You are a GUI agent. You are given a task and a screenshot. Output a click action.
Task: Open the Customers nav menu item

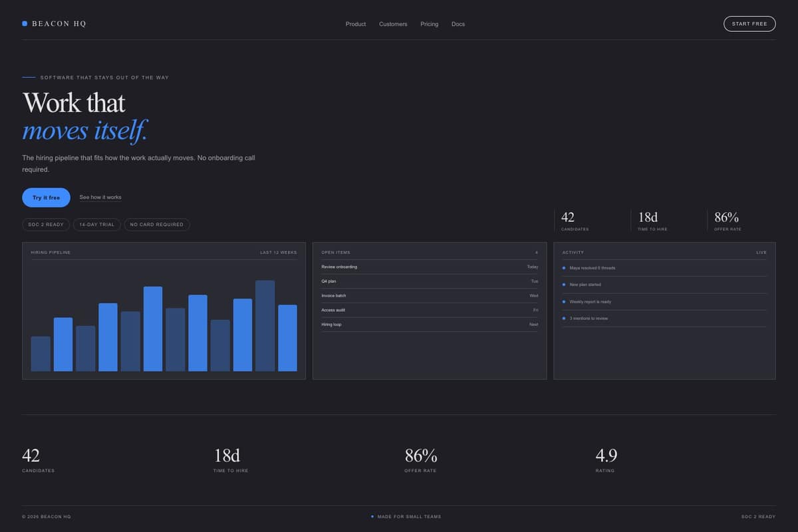point(393,24)
